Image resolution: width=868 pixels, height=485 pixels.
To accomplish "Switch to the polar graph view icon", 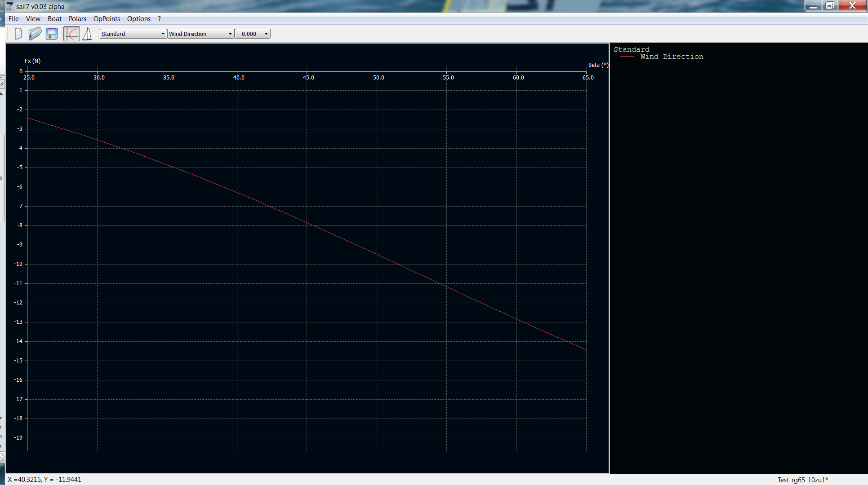I will coord(71,34).
